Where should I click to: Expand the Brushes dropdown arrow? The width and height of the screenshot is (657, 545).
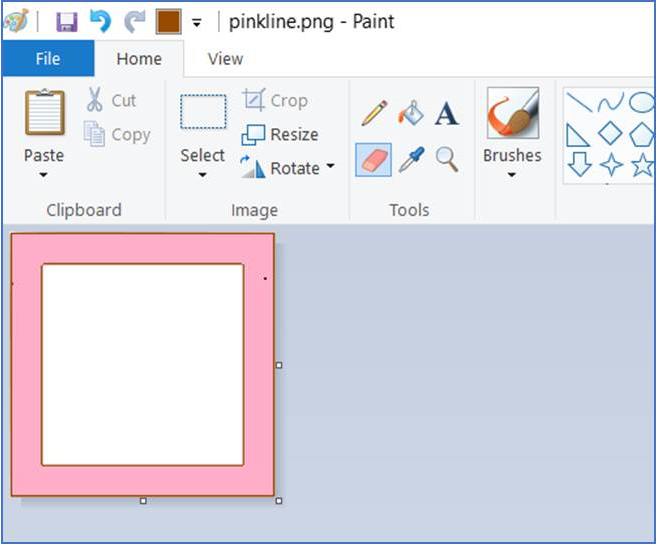[x=512, y=175]
